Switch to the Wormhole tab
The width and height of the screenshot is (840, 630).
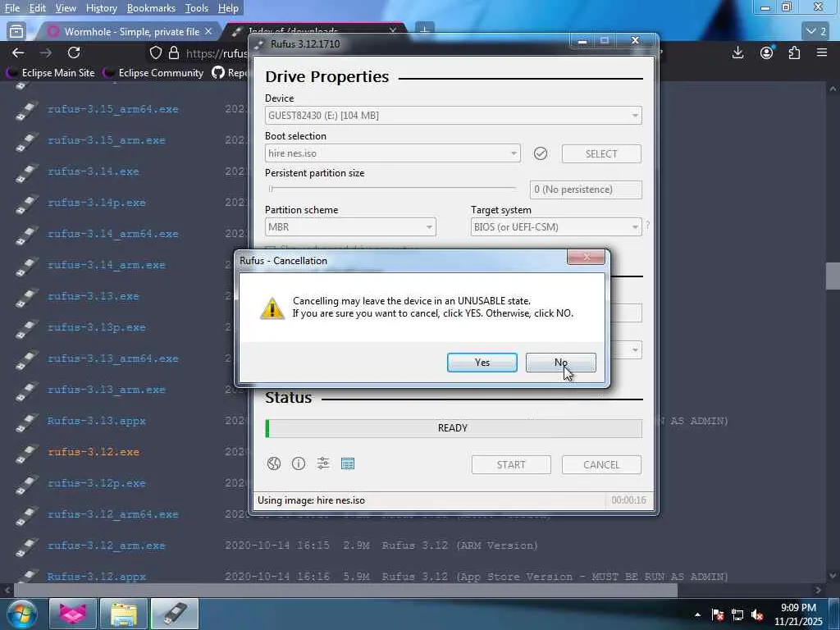pos(130,32)
